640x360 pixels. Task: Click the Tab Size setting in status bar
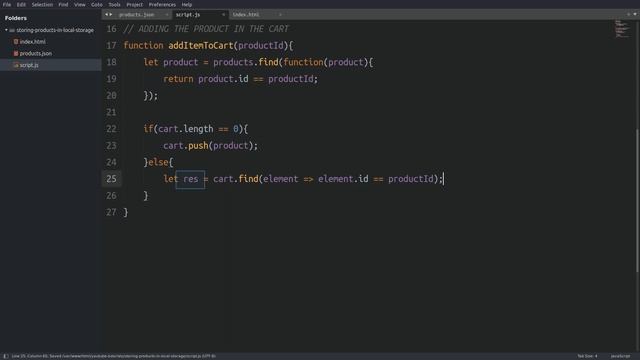pyautogui.click(x=587, y=356)
